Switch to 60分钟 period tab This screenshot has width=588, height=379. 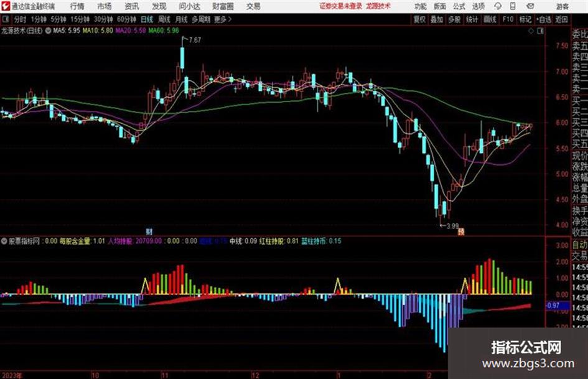[127, 19]
